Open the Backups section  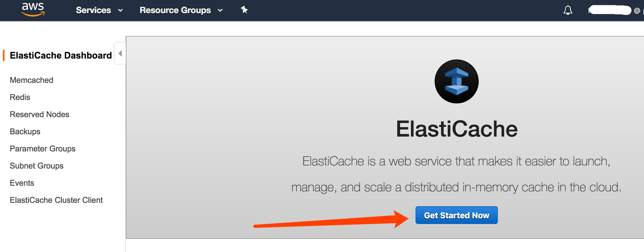[25, 131]
